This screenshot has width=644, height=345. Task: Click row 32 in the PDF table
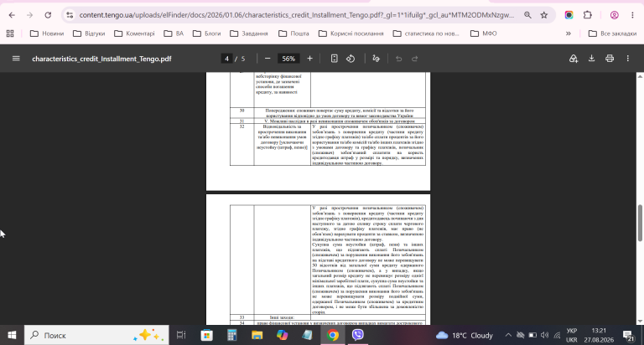328,144
